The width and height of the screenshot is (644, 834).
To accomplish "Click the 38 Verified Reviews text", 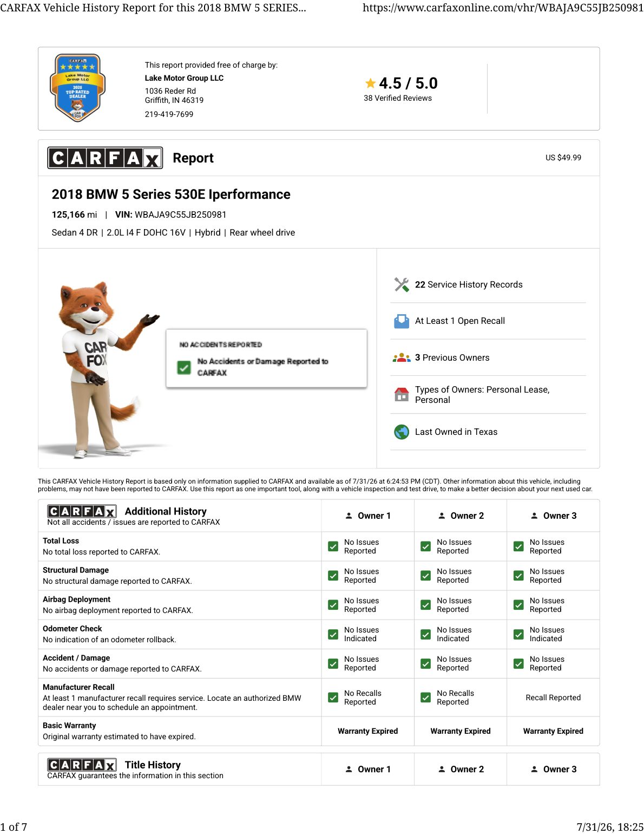I will (x=398, y=98).
